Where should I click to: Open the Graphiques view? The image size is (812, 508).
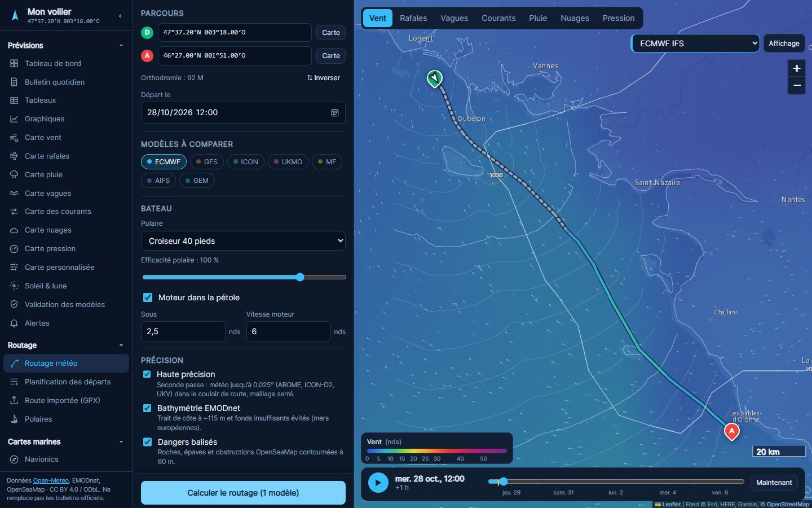click(x=66, y=119)
